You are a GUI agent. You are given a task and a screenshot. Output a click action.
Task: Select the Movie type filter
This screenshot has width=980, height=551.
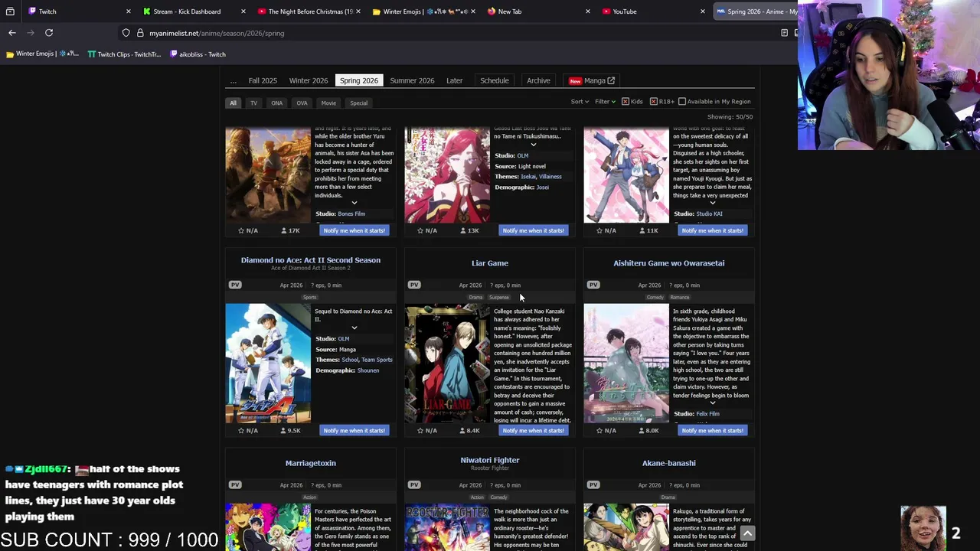[328, 103]
